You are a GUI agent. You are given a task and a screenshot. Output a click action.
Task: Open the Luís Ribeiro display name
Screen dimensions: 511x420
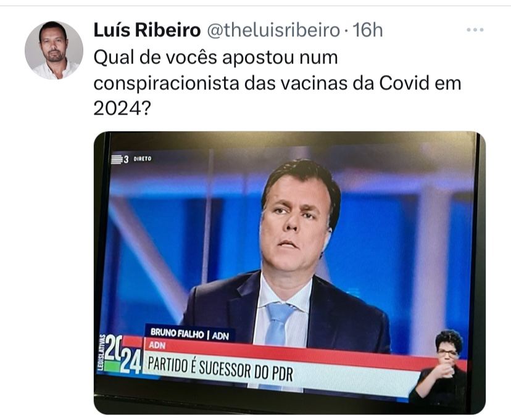[147, 30]
